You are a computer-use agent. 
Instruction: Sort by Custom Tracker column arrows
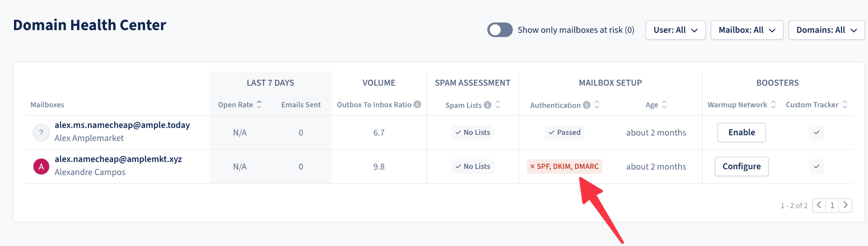pos(845,104)
